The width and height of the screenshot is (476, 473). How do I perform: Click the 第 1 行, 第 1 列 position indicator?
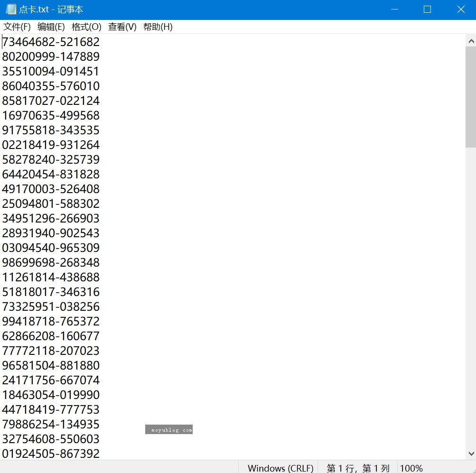point(358,468)
